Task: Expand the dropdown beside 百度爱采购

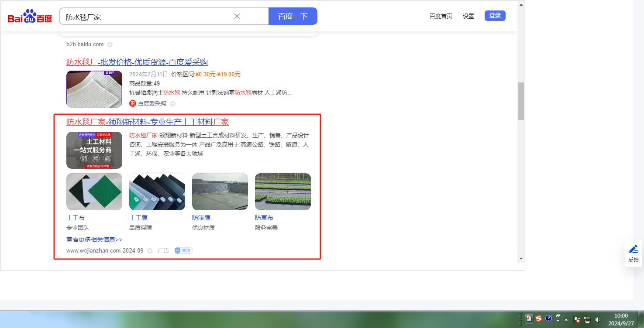Action: pos(172,104)
